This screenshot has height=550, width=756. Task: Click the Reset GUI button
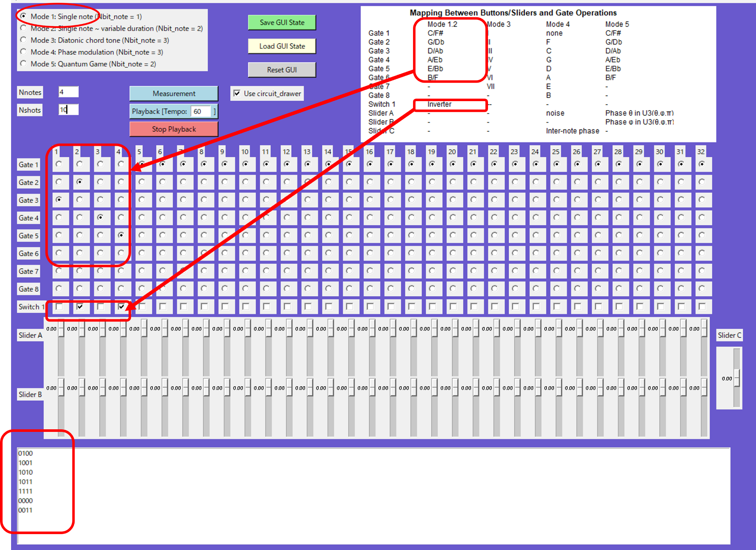[x=282, y=70]
